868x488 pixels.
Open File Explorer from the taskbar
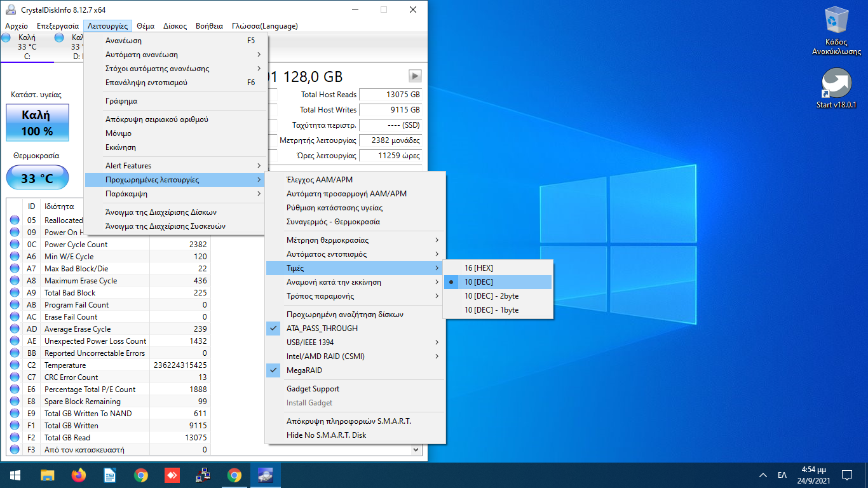pos(48,475)
